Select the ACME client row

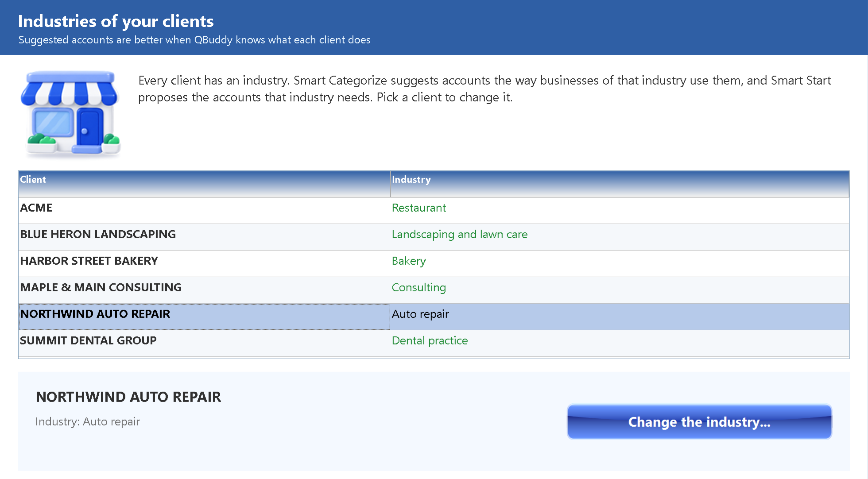click(434, 210)
